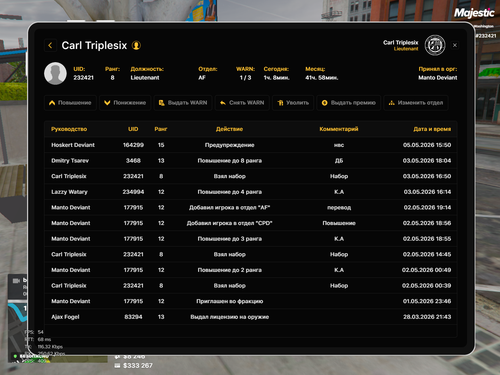
Task: Click the UID 234994 cell
Action: 133,192
